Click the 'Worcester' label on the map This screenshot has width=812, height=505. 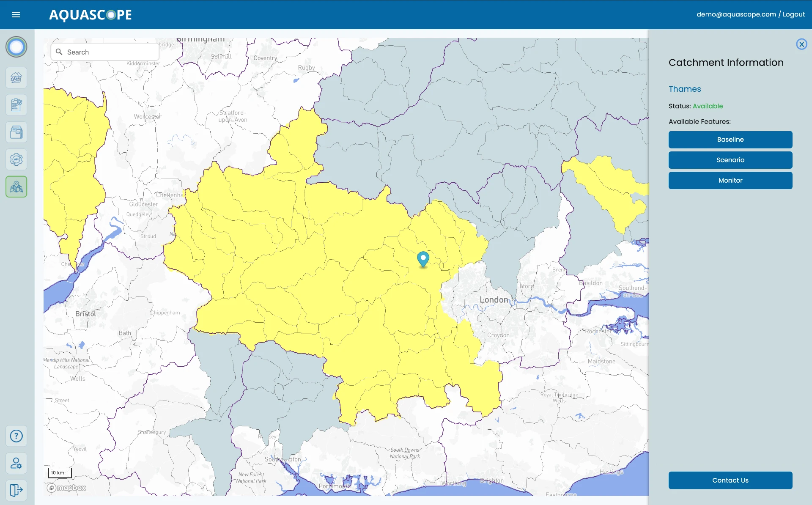tap(148, 117)
